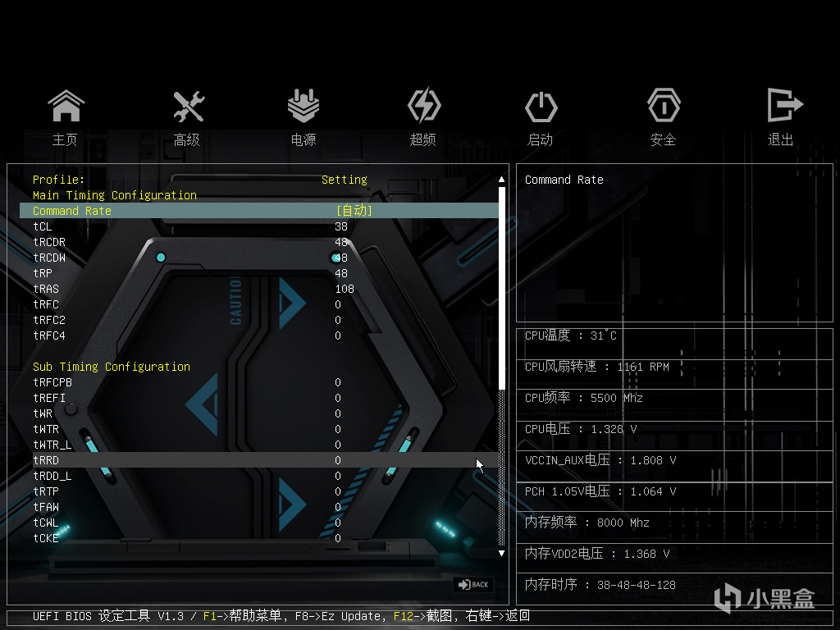Select the 启动 menu label

point(540,139)
